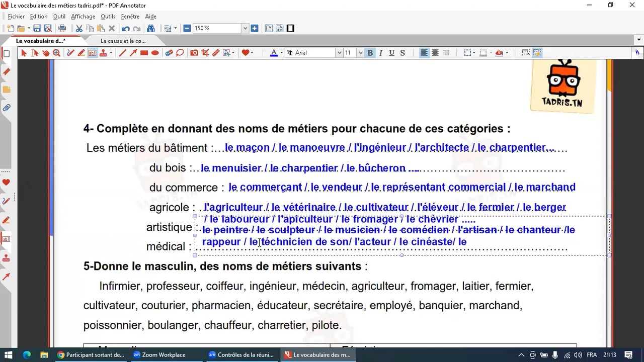Select the Line drawing tool
The width and height of the screenshot is (644, 362).
click(122, 53)
